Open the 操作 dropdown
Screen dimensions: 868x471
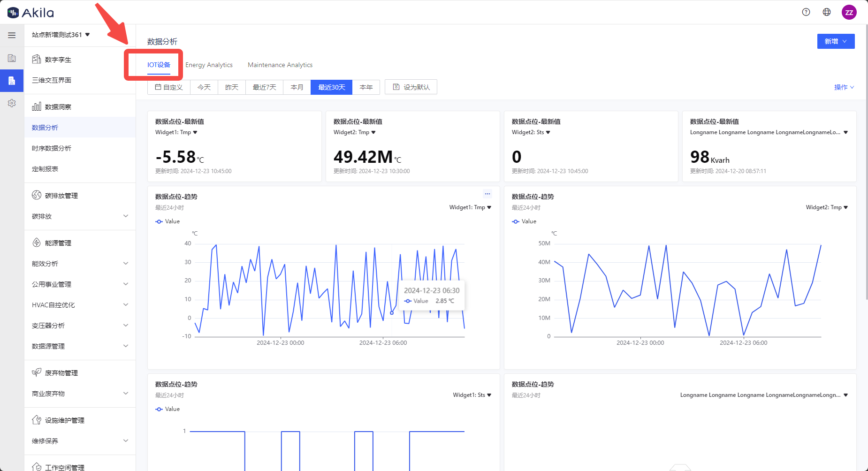[844, 87]
